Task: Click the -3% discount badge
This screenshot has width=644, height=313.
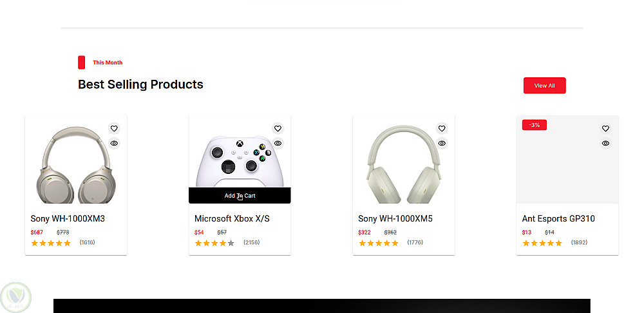Action: point(535,125)
